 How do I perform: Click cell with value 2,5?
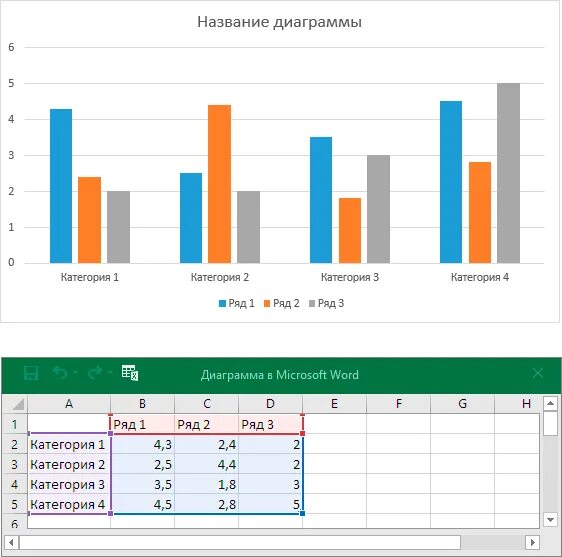click(142, 464)
